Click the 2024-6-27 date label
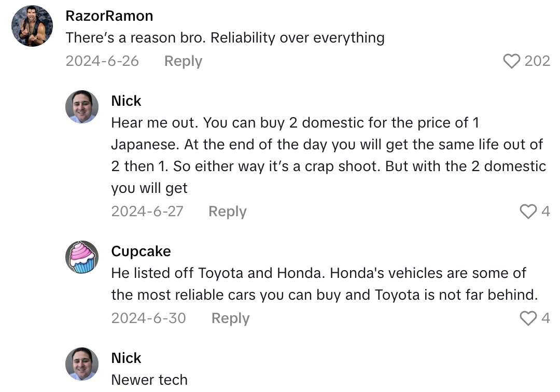The image size is (560, 392). (x=147, y=212)
